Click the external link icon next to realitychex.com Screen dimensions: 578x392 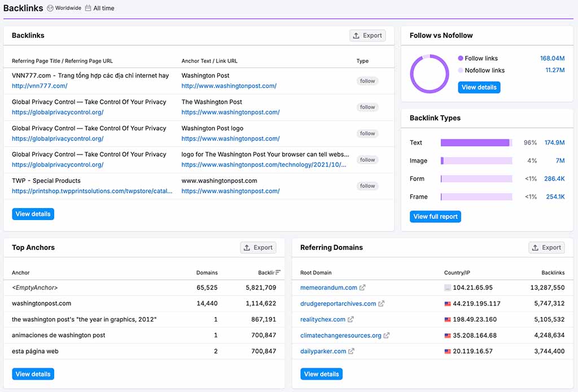pyautogui.click(x=351, y=319)
